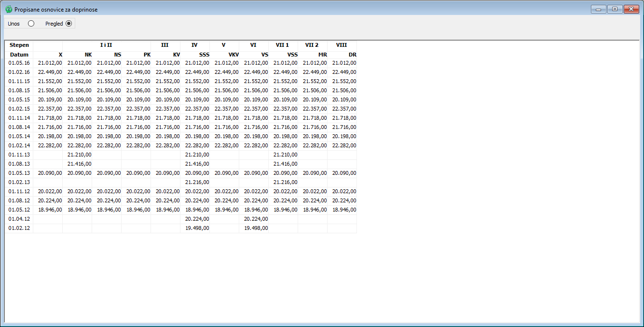644x327 pixels.
Task: Click the app icon in title bar
Action: pyautogui.click(x=9, y=9)
